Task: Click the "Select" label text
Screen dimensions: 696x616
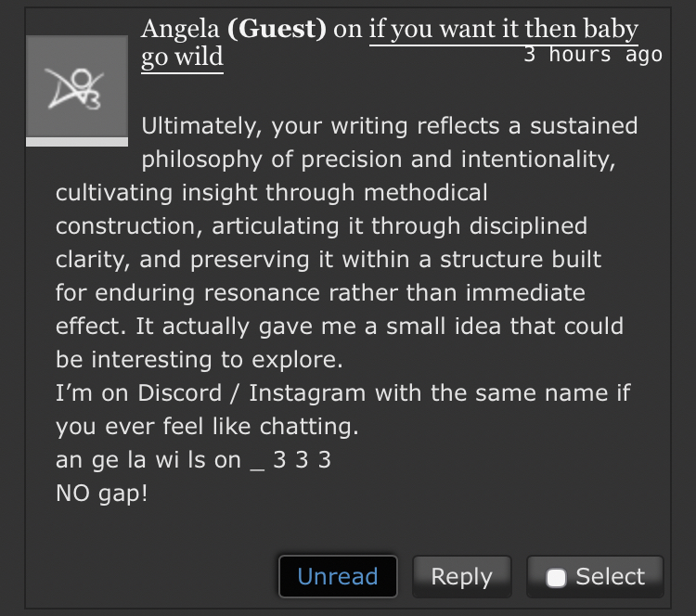Action: (x=610, y=576)
